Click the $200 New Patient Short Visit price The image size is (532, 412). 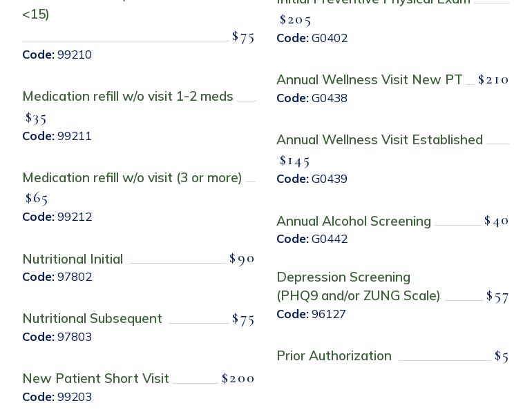point(238,378)
